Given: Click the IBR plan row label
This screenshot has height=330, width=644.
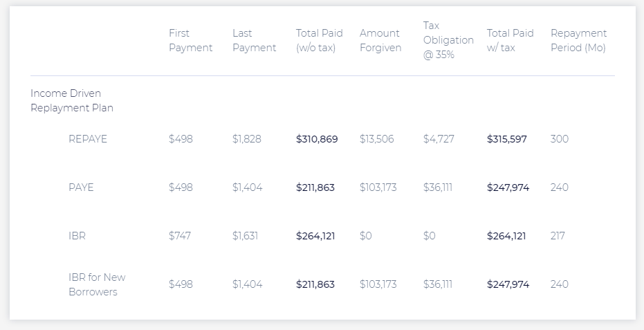Looking at the screenshot, I should tap(77, 236).
